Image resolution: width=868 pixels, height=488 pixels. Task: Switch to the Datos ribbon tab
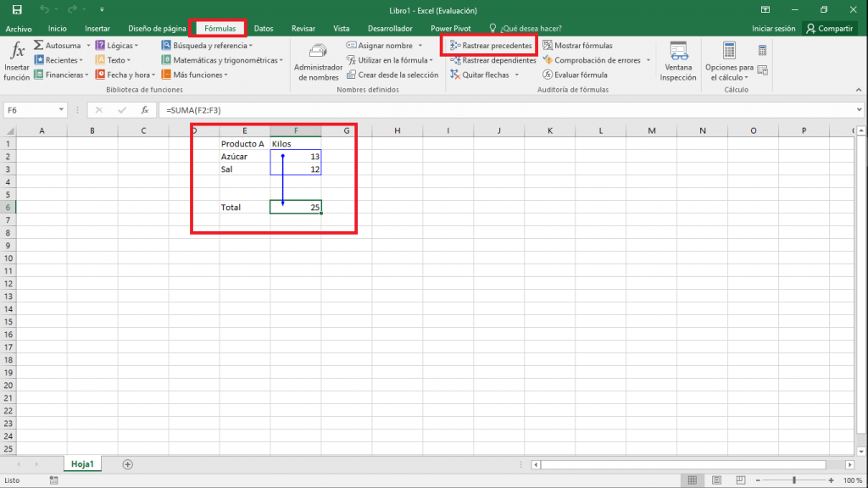tap(263, 28)
